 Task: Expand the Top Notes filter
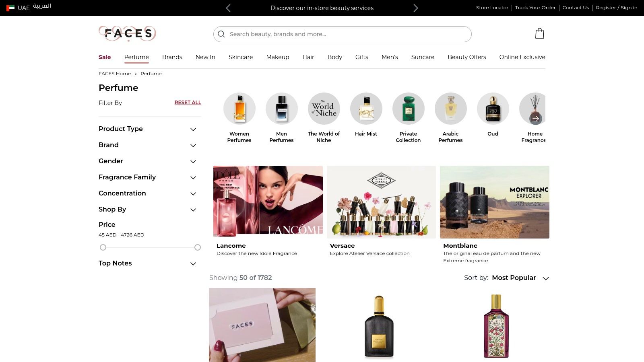coord(193,263)
